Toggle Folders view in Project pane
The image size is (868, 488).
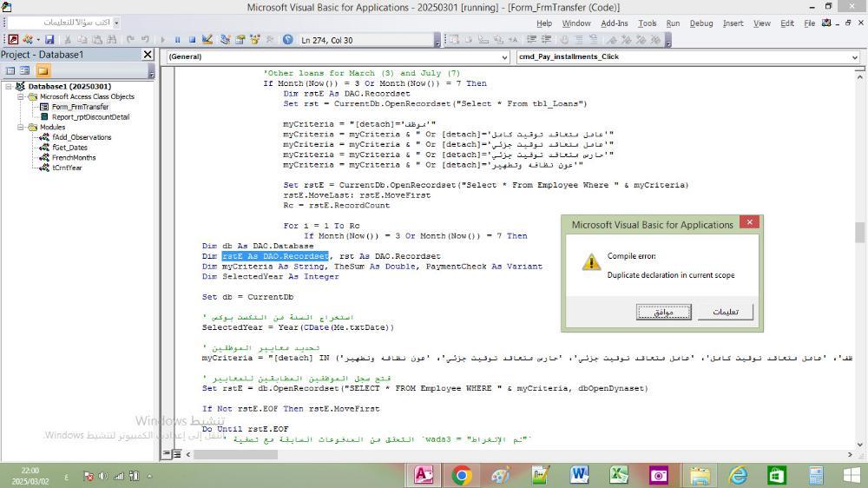click(x=43, y=70)
